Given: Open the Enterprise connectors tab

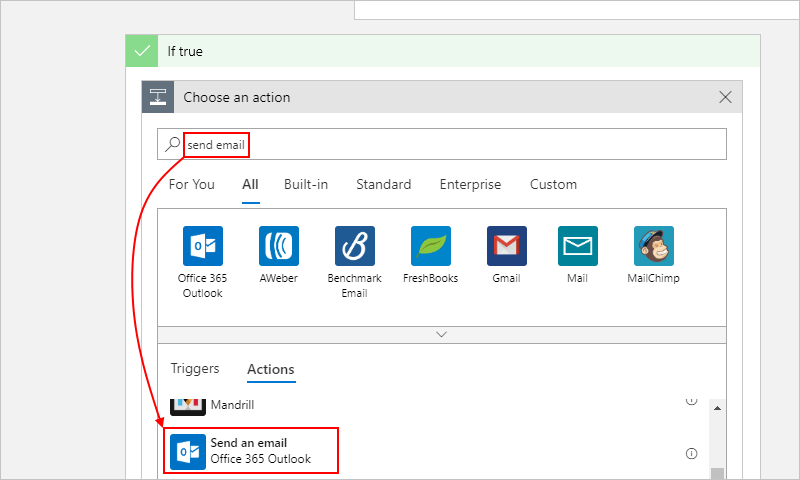Looking at the screenshot, I should click(470, 184).
